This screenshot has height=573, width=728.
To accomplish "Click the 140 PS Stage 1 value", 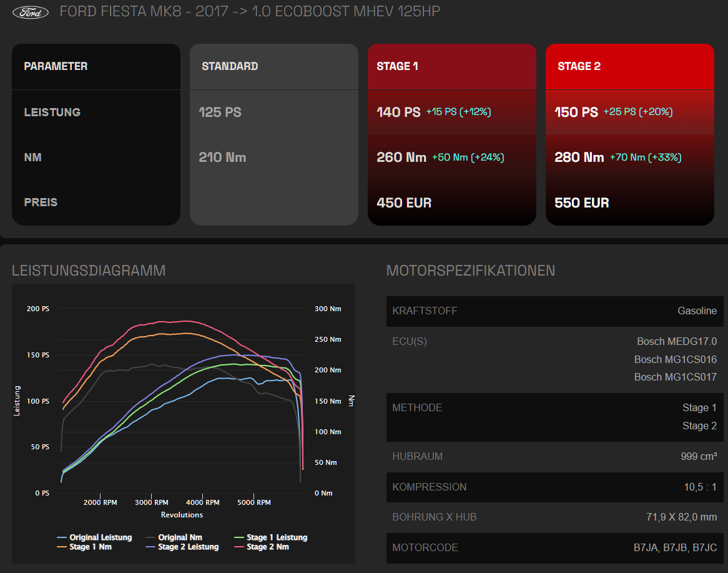I will tap(398, 112).
